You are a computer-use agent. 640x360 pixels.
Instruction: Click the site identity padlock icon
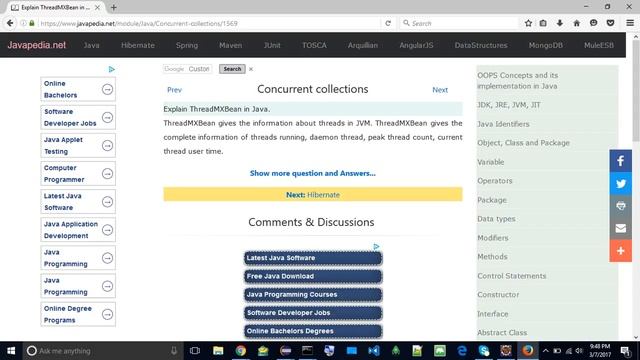pyautogui.click(x=32, y=23)
